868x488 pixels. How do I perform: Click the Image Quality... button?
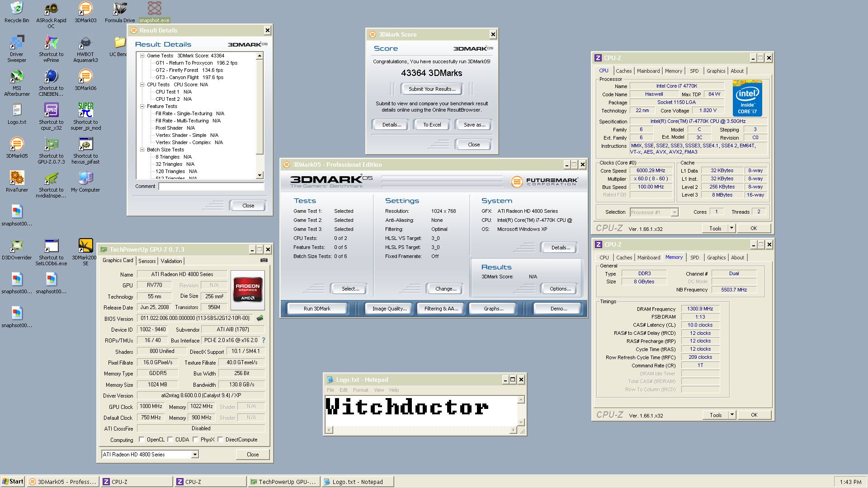(x=389, y=309)
